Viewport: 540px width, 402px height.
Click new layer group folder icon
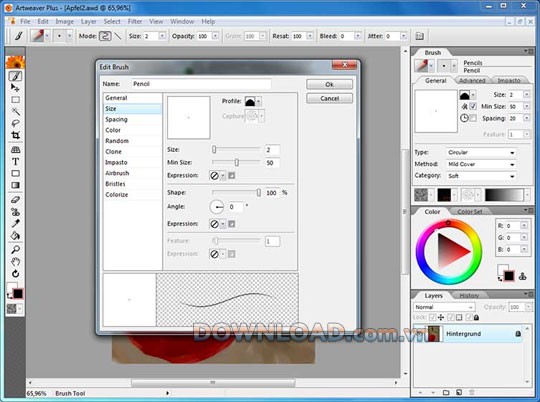click(446, 392)
